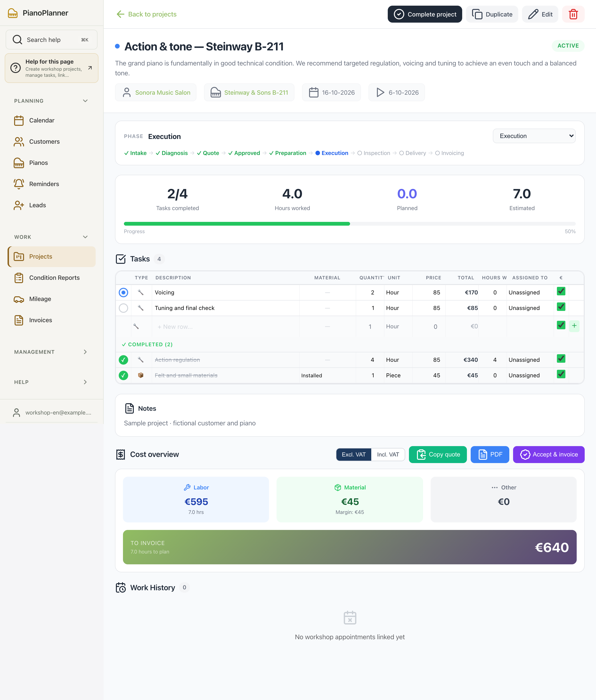Click Complete project button
The width and height of the screenshot is (596, 700).
tap(425, 14)
